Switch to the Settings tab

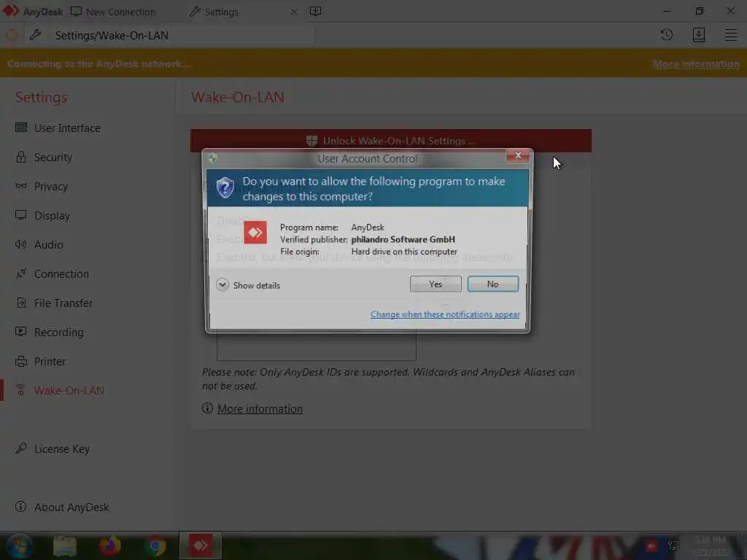coord(214,12)
